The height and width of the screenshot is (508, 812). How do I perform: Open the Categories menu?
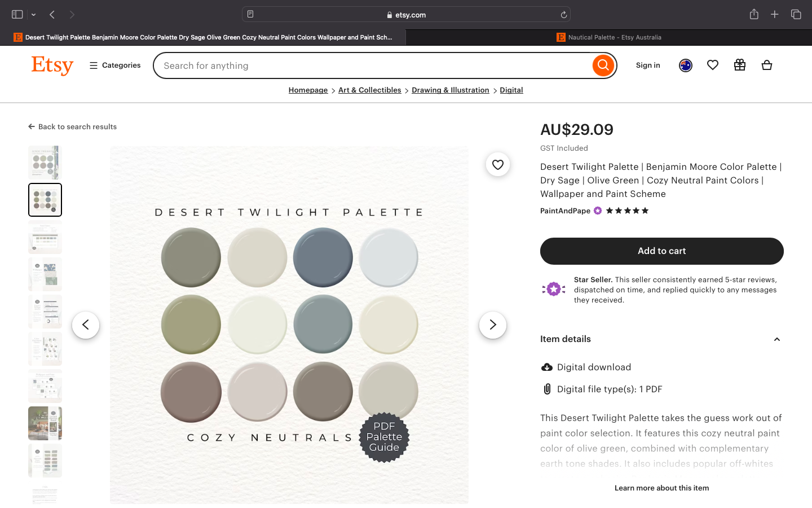click(115, 65)
